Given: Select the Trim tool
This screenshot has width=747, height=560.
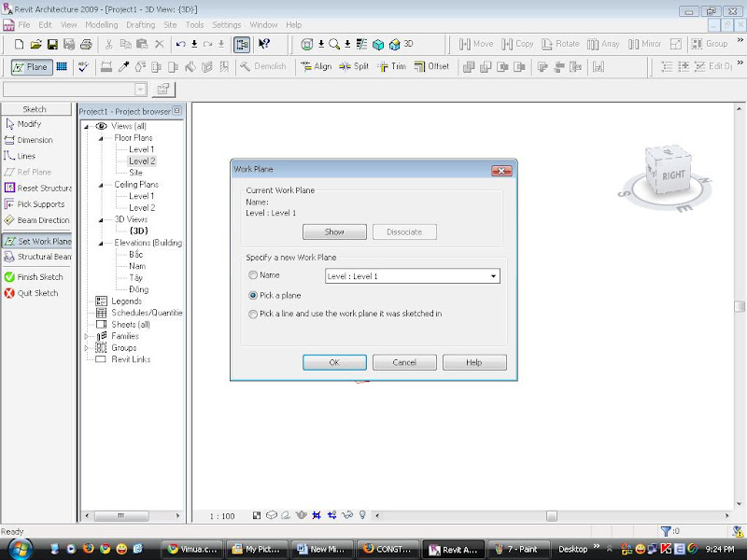Looking at the screenshot, I should [391, 66].
